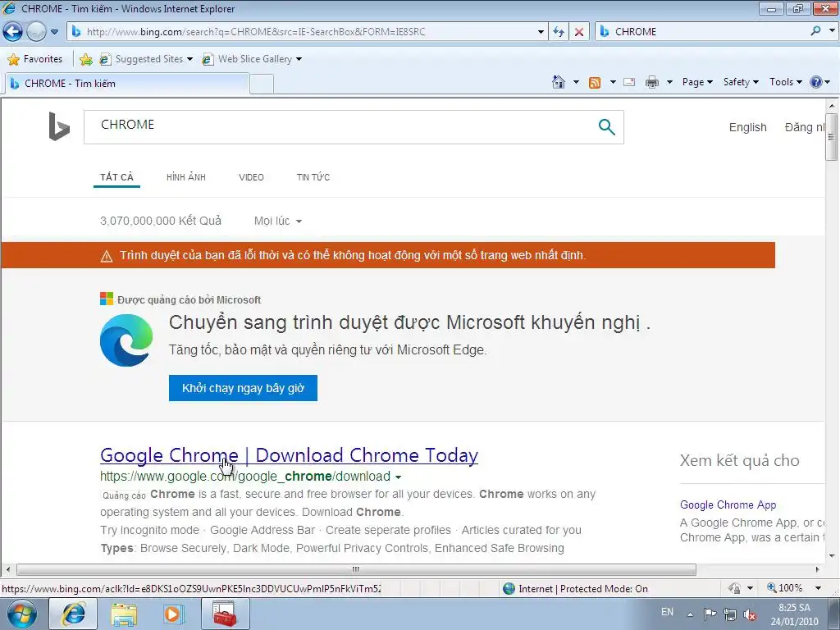The width and height of the screenshot is (840, 630).
Task: Click the EN language indicator
Action: pos(667,612)
